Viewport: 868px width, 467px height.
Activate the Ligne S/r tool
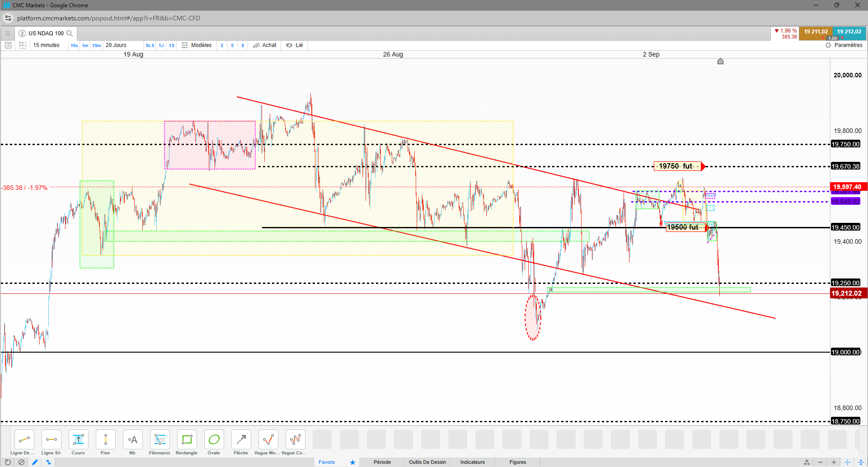pyautogui.click(x=51, y=443)
